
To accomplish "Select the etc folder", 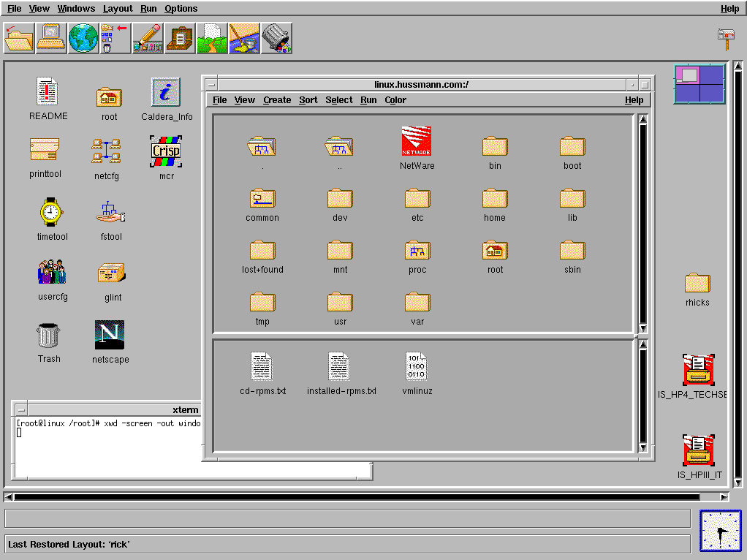I will coord(417,199).
